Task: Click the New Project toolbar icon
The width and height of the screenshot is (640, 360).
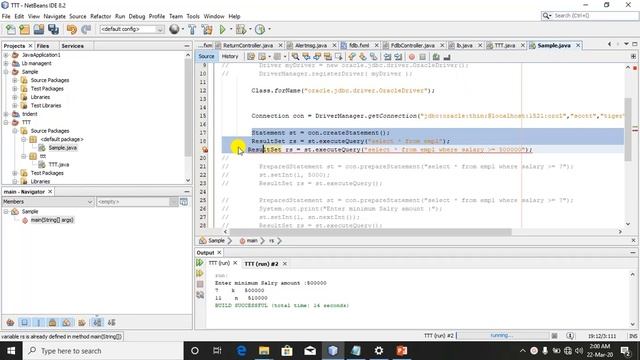Action: pyautogui.click(x=24, y=29)
